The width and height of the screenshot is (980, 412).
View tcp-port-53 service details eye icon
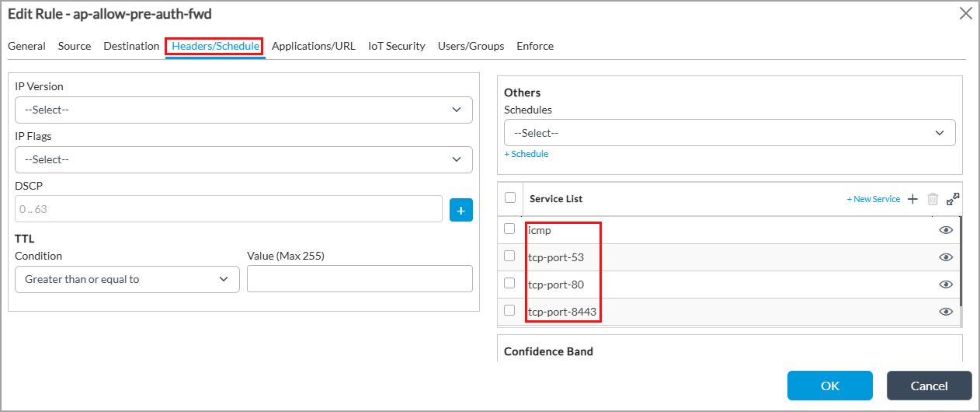946,257
